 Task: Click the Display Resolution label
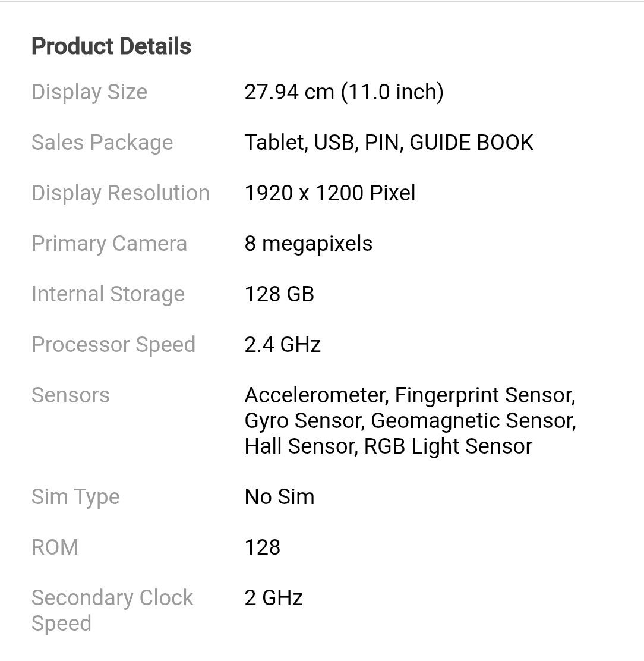121,193
